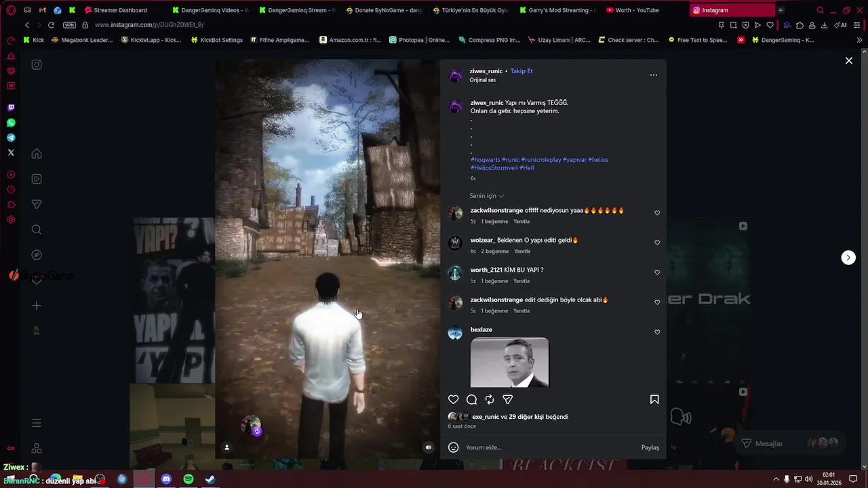
Task: Open WhatsApp icon in Opera sidebar
Action: point(11,123)
